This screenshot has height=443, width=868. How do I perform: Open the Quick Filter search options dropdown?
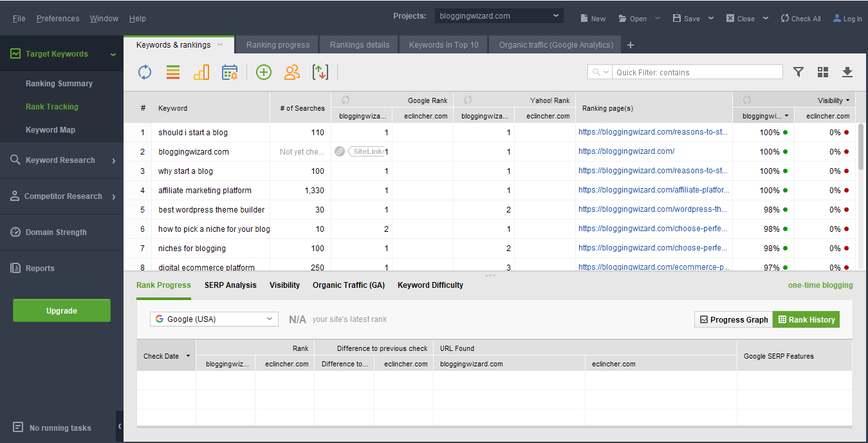pyautogui.click(x=600, y=72)
